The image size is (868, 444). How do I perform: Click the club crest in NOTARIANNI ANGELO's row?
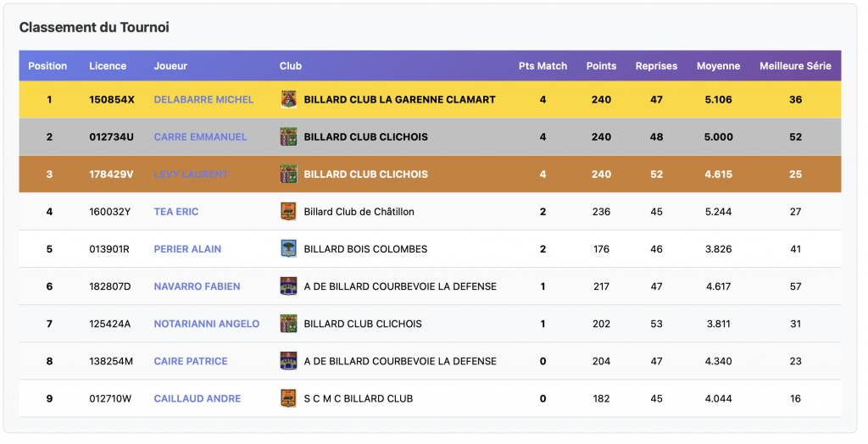coord(288,324)
